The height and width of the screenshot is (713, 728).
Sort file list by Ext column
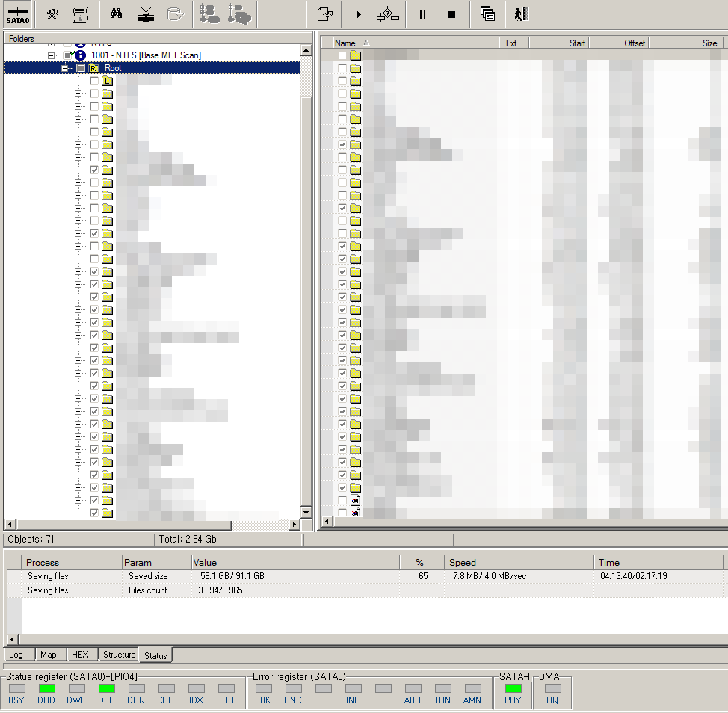514,43
